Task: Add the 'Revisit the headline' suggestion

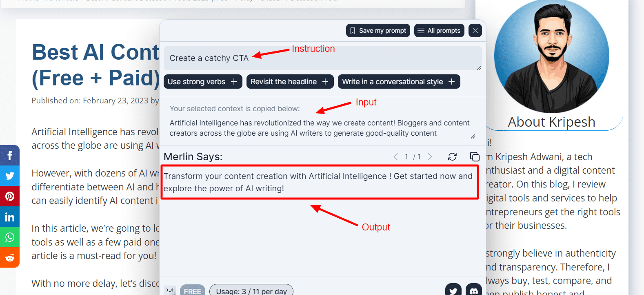Action: [290, 82]
